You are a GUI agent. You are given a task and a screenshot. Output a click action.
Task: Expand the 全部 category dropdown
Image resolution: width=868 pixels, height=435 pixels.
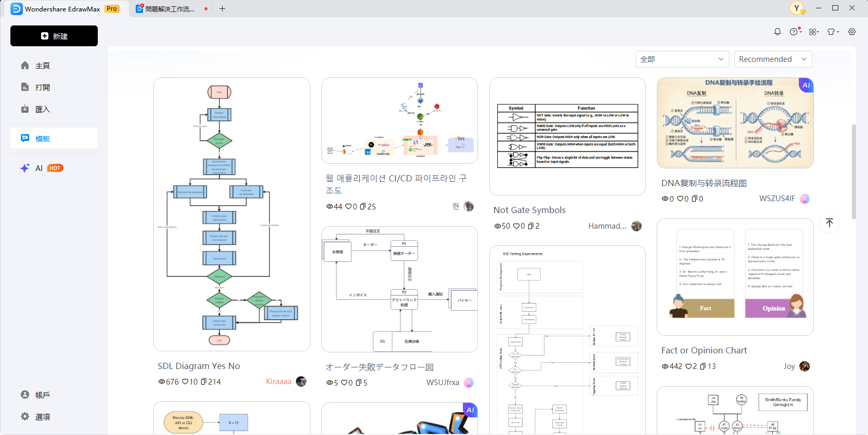682,59
